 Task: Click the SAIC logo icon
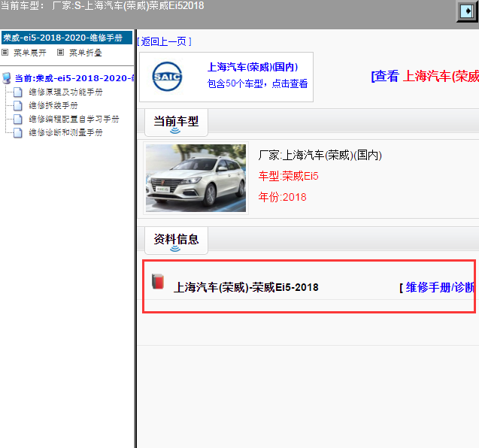point(167,77)
